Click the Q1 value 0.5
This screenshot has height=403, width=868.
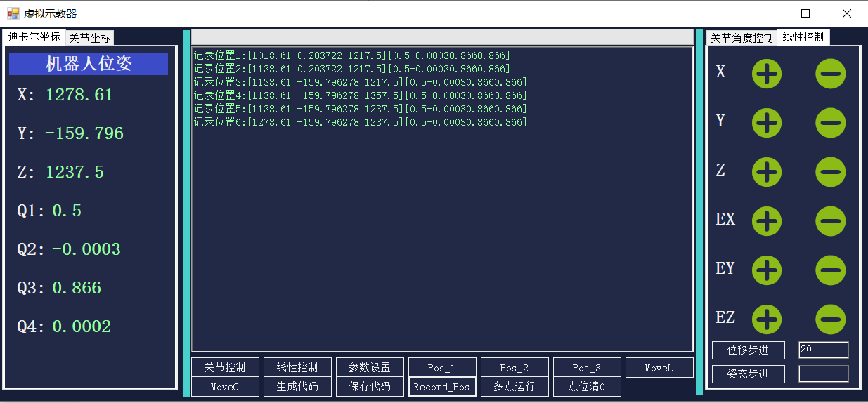point(67,211)
